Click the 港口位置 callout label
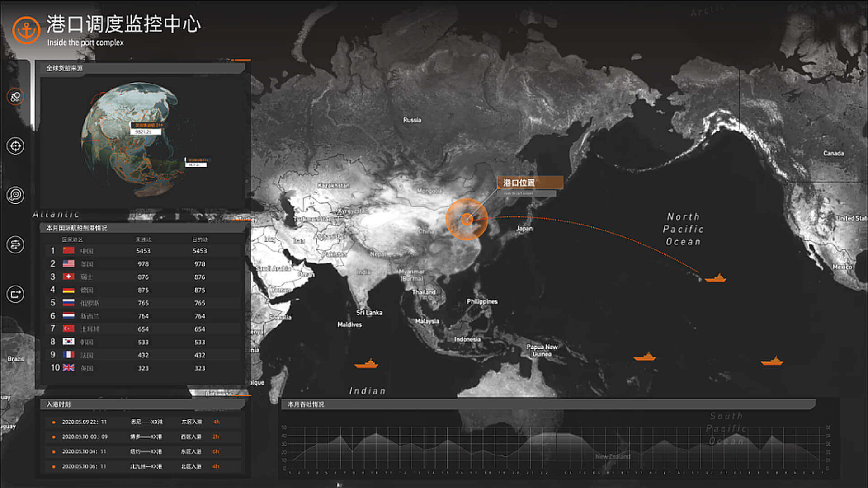 [x=530, y=183]
